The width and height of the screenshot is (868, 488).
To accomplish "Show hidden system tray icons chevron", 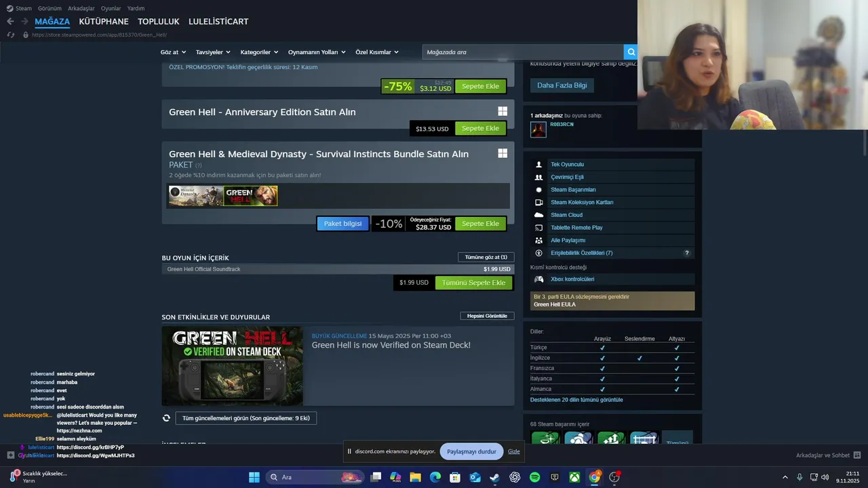I will 785,477.
